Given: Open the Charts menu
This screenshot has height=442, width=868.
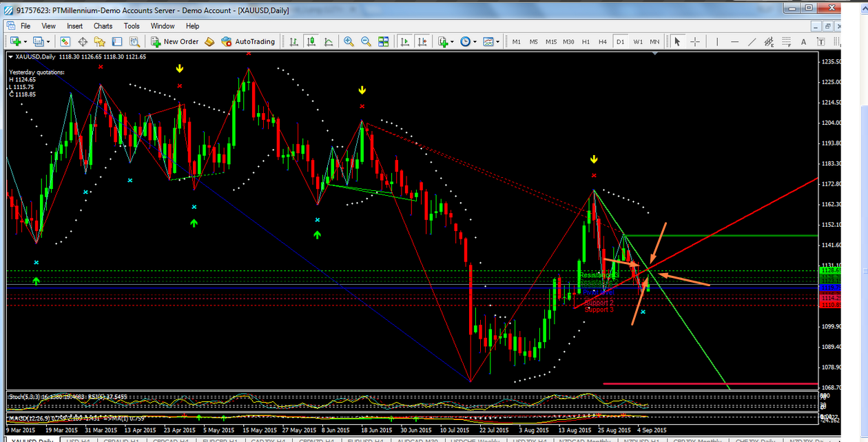Looking at the screenshot, I should [x=103, y=26].
